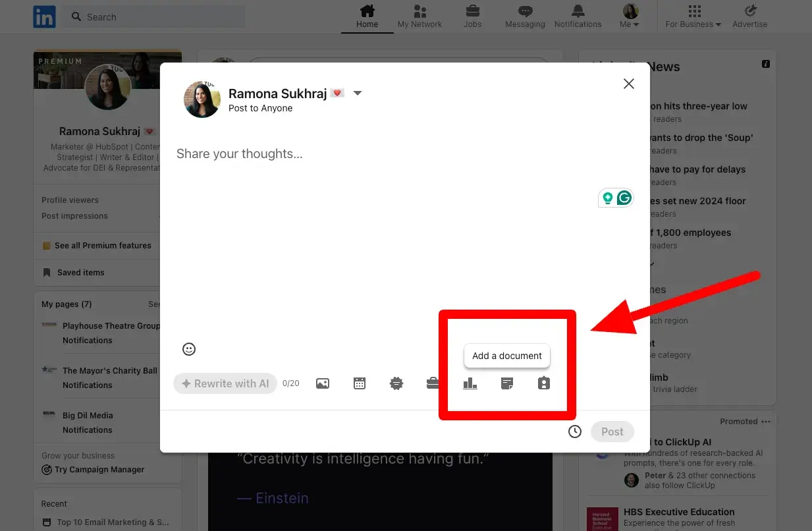Screen dimensions: 812x531
Task: Share that you're hiring briefcase icon
Action: point(433,383)
